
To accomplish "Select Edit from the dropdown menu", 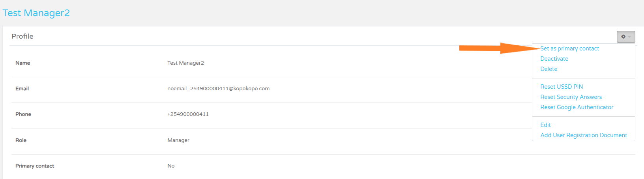I will [x=545, y=125].
